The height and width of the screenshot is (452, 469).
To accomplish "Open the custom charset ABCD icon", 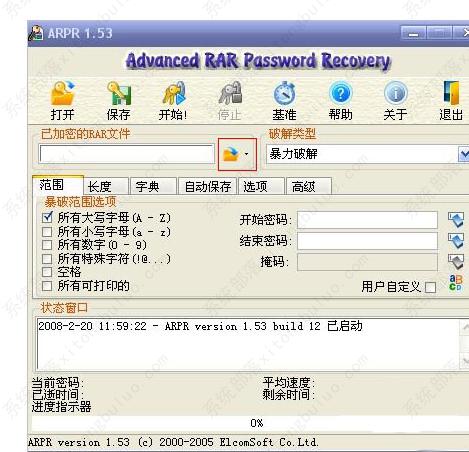I will click(x=455, y=283).
